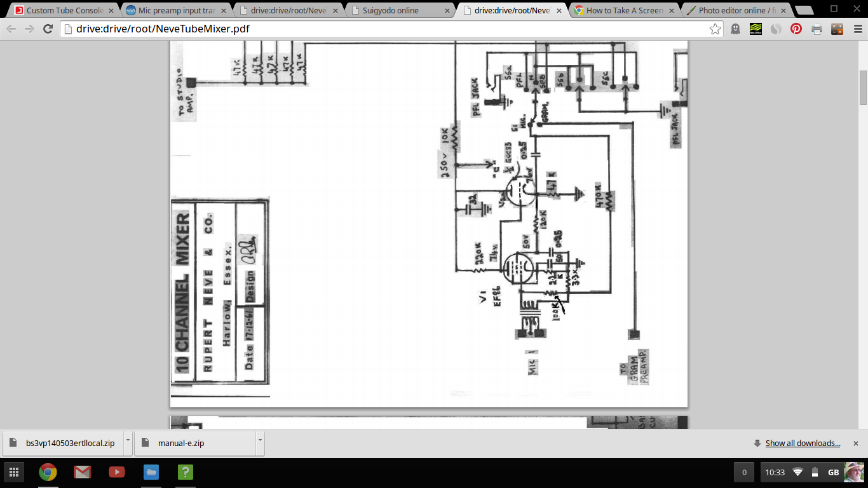This screenshot has height=488, width=868.
Task: Switch to Mic preamp input tran tab
Action: (175, 11)
